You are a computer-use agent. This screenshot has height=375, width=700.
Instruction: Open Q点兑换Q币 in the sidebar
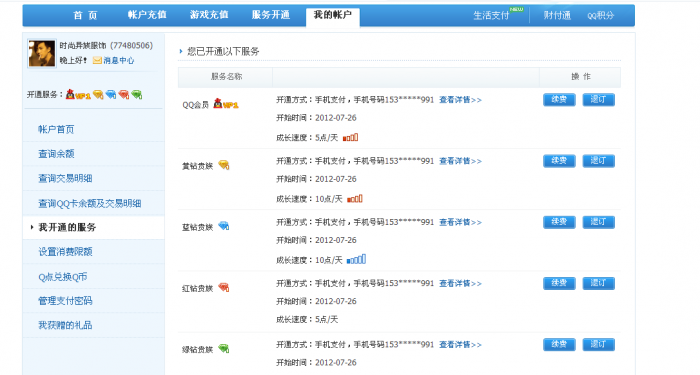point(62,277)
